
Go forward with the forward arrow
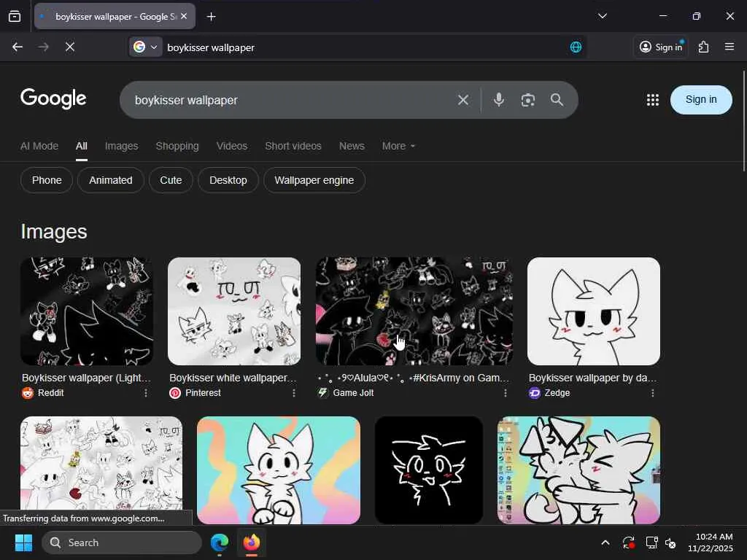click(x=43, y=47)
